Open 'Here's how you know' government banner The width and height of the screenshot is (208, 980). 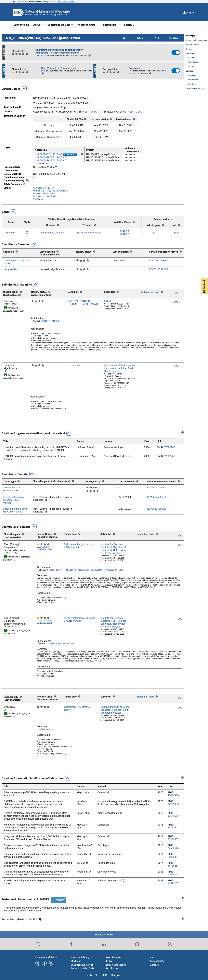coord(66,2)
